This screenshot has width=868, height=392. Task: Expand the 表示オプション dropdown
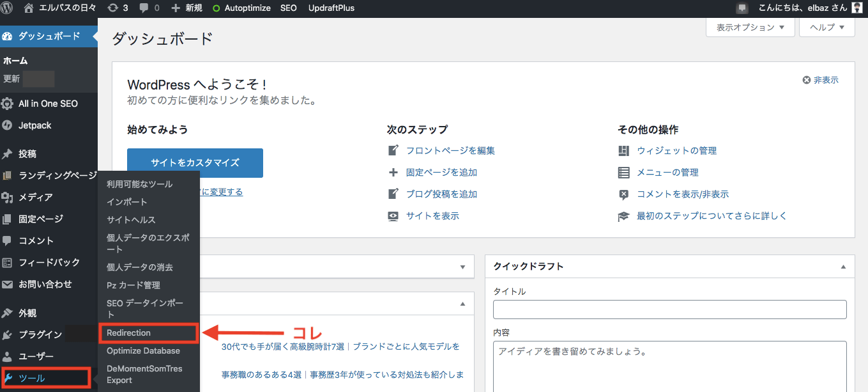pyautogui.click(x=750, y=27)
